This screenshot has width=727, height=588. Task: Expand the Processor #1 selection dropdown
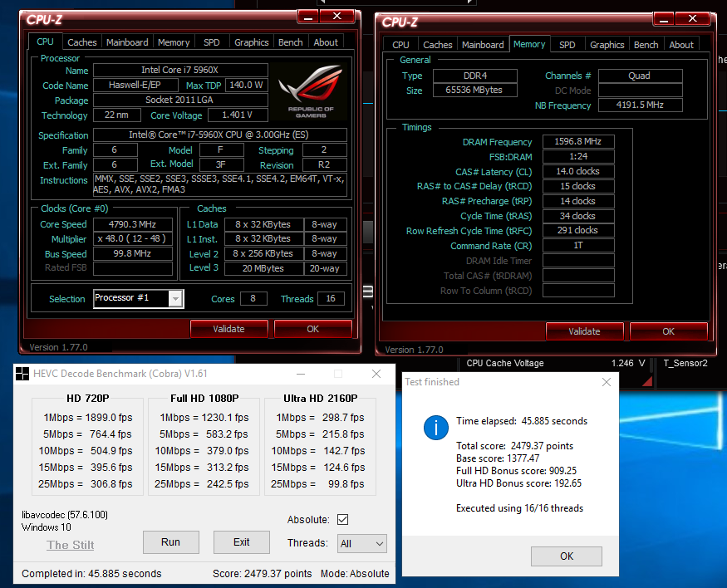(175, 299)
